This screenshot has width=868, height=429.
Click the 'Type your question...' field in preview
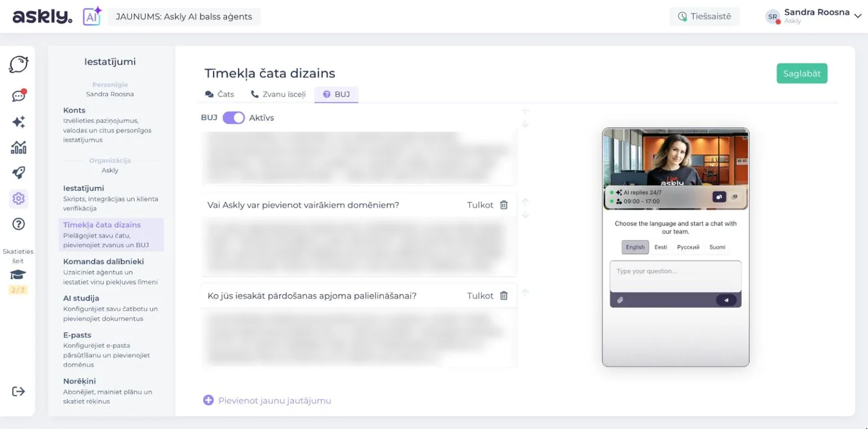tap(675, 276)
